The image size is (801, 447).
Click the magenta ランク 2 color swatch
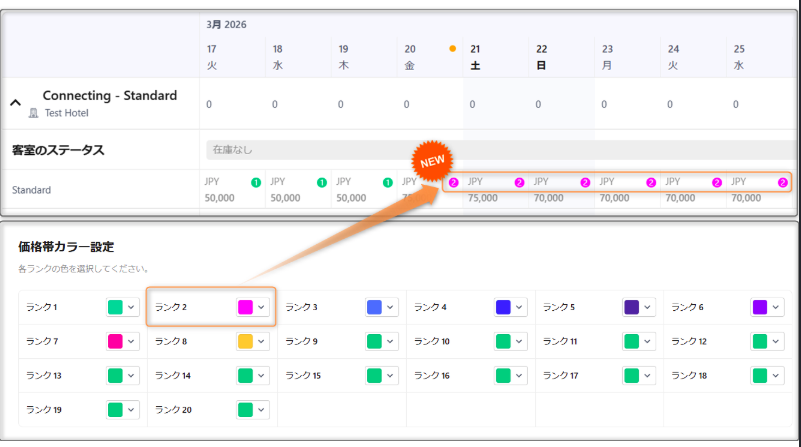245,307
